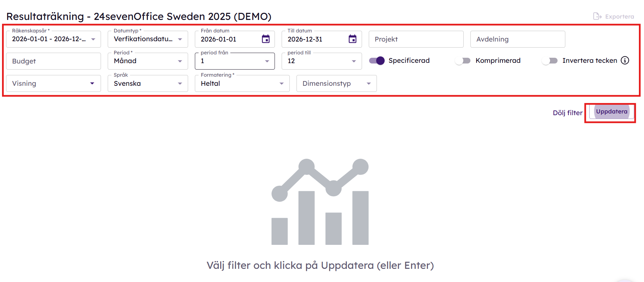644x282 pixels.
Task: Click the bar chart placeholder graphic
Action: 320,202
